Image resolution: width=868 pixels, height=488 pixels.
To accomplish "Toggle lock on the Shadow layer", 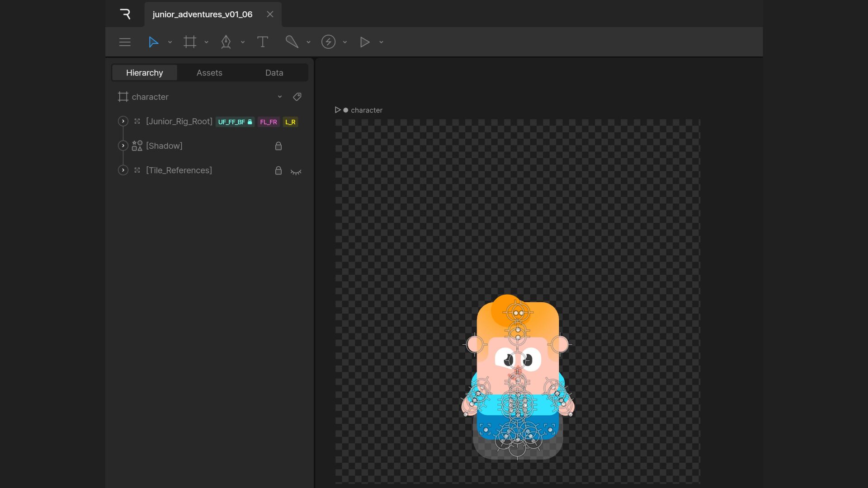I will pos(278,146).
